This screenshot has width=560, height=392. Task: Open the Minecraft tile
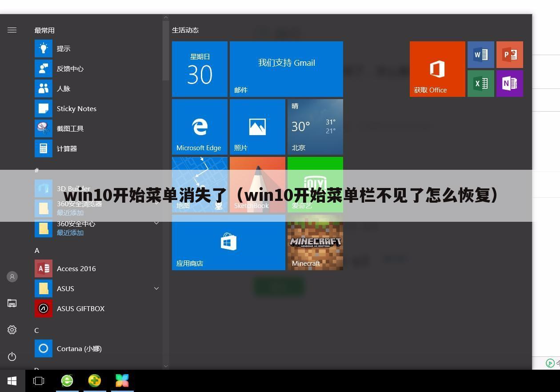(x=315, y=242)
